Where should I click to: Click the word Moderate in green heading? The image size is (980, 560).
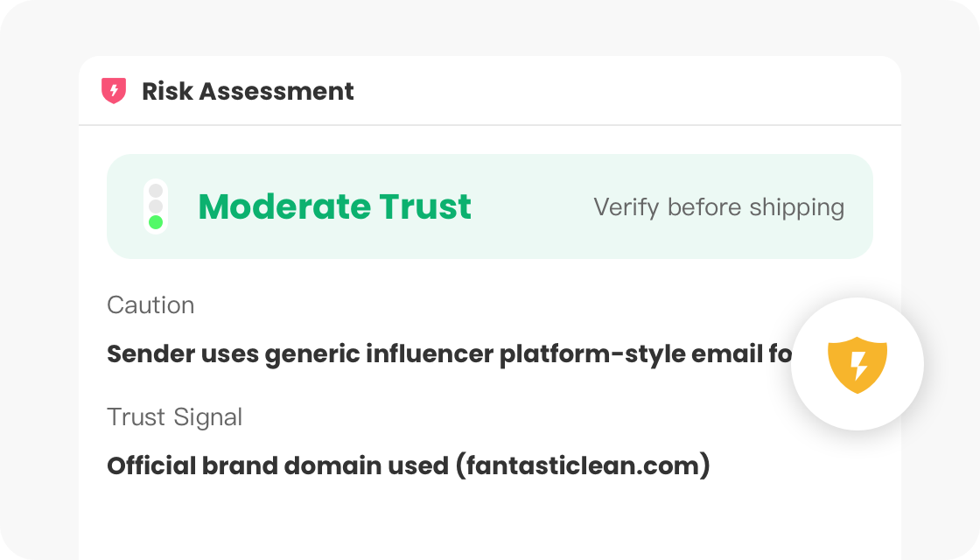click(283, 206)
